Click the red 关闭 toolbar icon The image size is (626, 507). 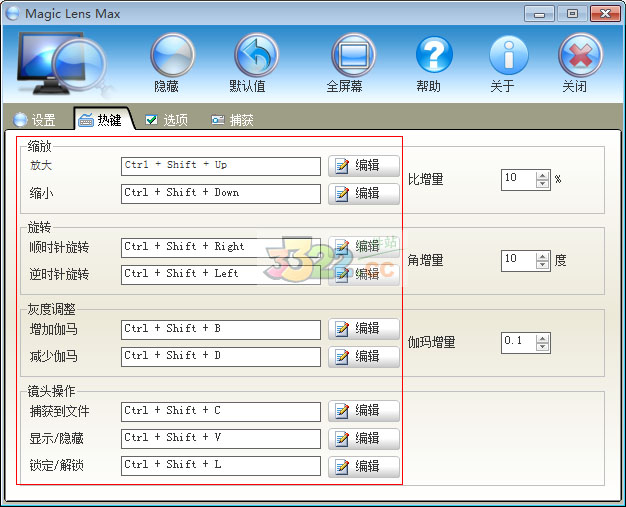580,55
